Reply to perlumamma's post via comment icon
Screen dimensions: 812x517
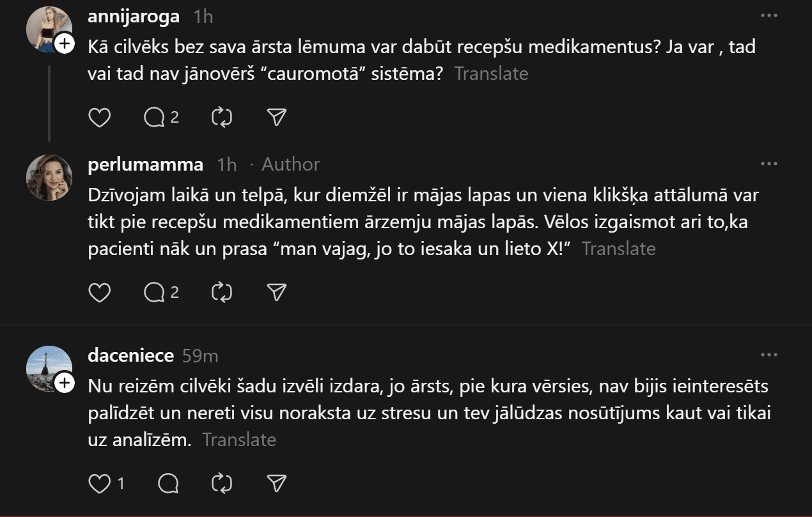(155, 293)
